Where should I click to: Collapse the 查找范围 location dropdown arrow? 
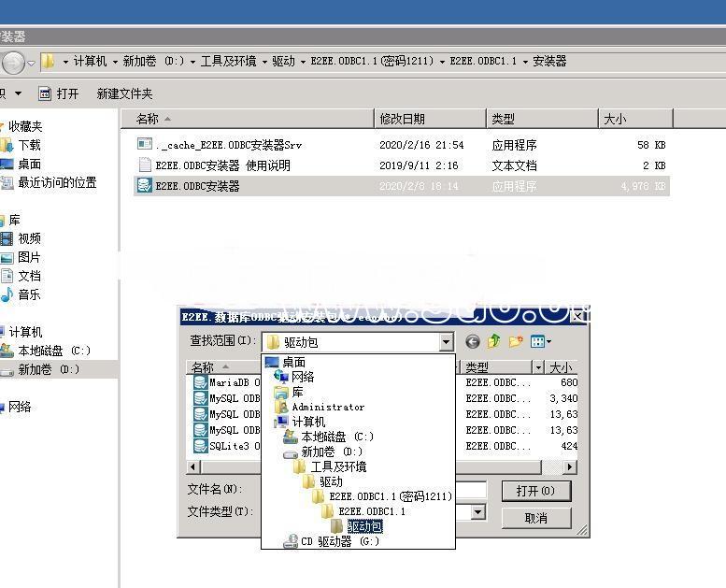[446, 342]
